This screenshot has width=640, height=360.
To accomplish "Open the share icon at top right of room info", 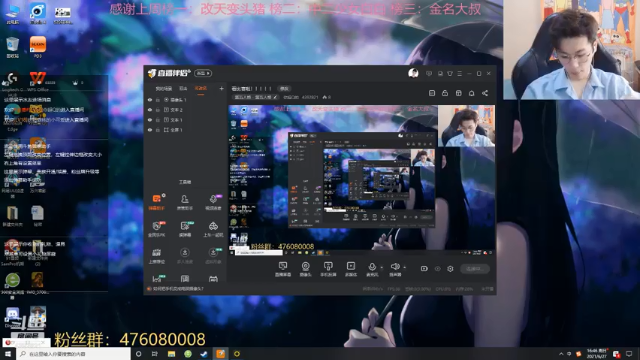I will [485, 93].
